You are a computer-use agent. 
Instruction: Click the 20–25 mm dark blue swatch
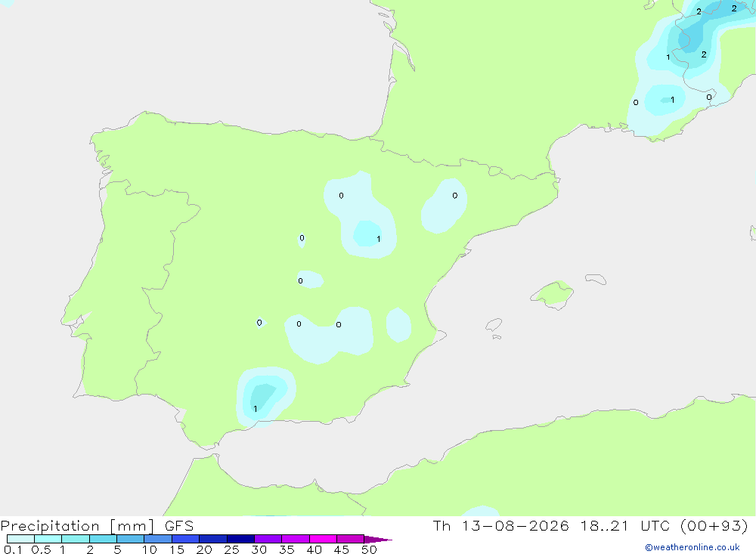pos(212,539)
